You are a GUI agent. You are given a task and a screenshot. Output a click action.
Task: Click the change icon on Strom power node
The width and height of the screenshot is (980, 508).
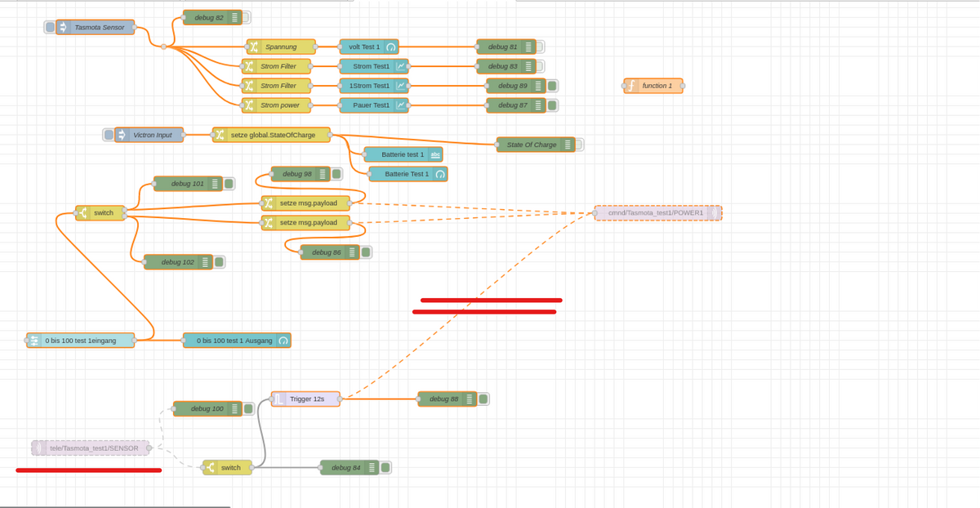tap(249, 105)
